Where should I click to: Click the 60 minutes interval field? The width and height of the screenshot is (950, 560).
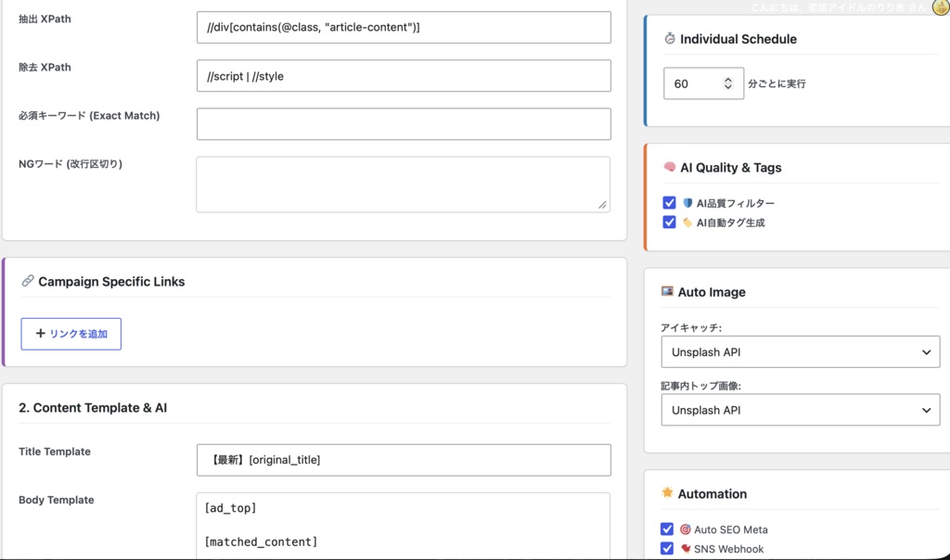pos(703,83)
